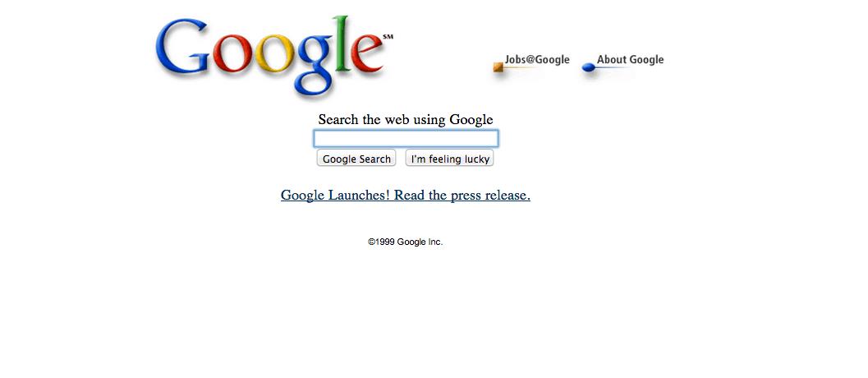This screenshot has height=378, width=868.
Task: Click the blue ball icon beside About Google
Action: tap(589, 67)
